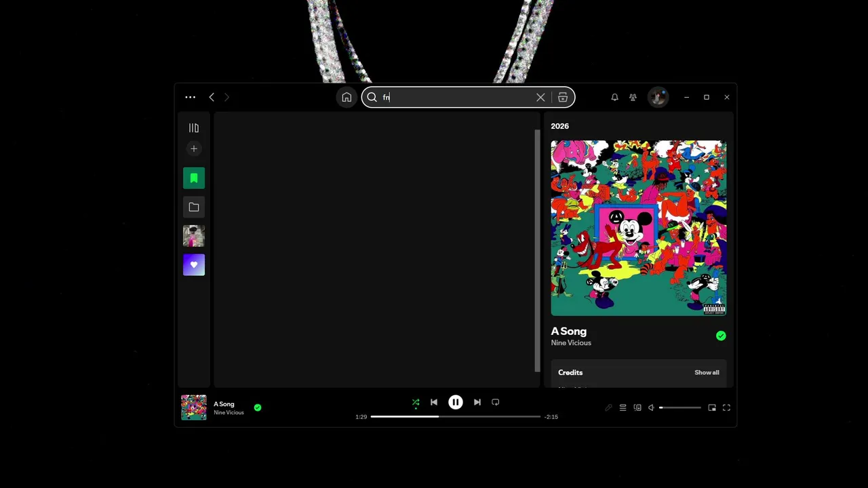Clear the search field text
The width and height of the screenshot is (868, 488).
(540, 97)
